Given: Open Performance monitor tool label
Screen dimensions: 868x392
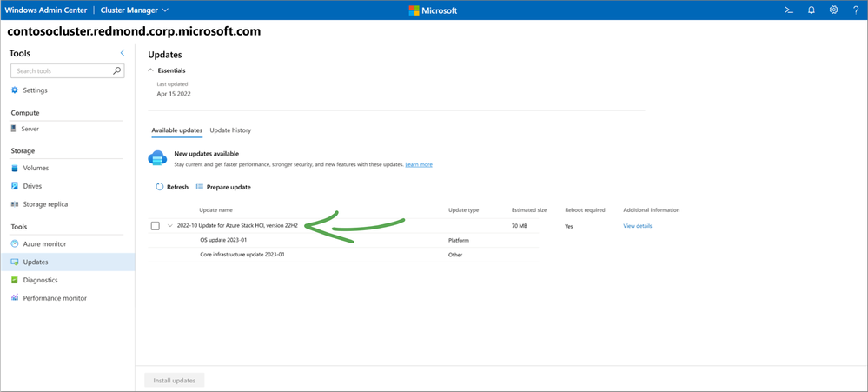Looking at the screenshot, I should 55,298.
